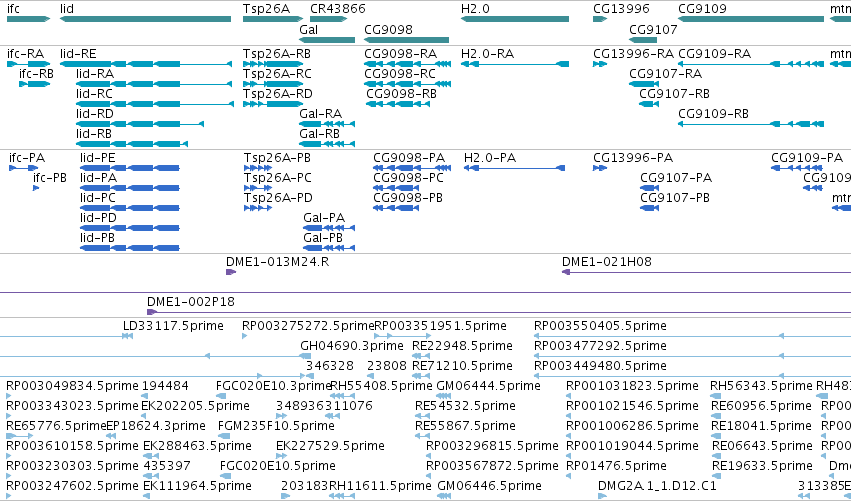Viewport: 851px width, 501px height.
Task: Select the Gal-PA protein
Action: [x=329, y=229]
